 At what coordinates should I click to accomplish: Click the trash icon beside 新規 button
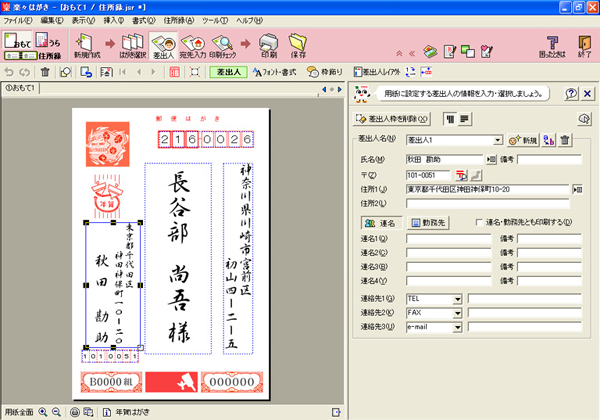565,140
